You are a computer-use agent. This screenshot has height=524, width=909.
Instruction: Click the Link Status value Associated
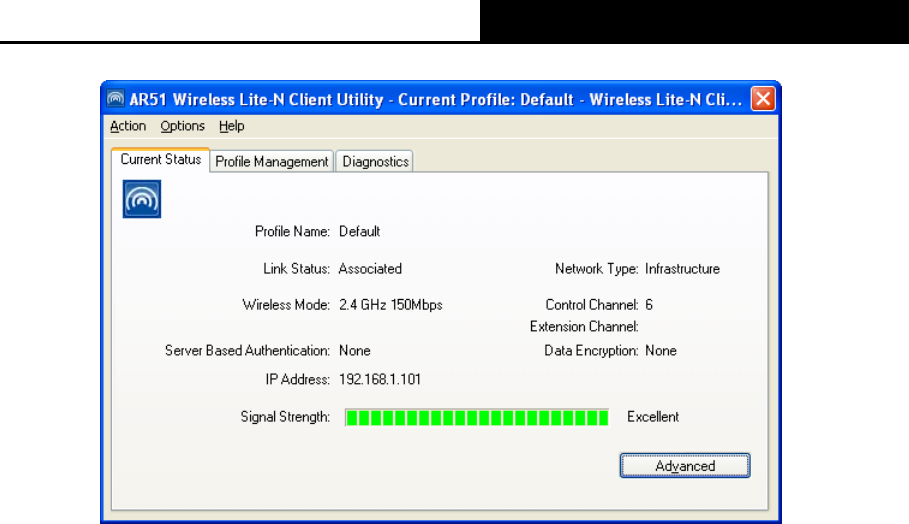[x=370, y=269]
